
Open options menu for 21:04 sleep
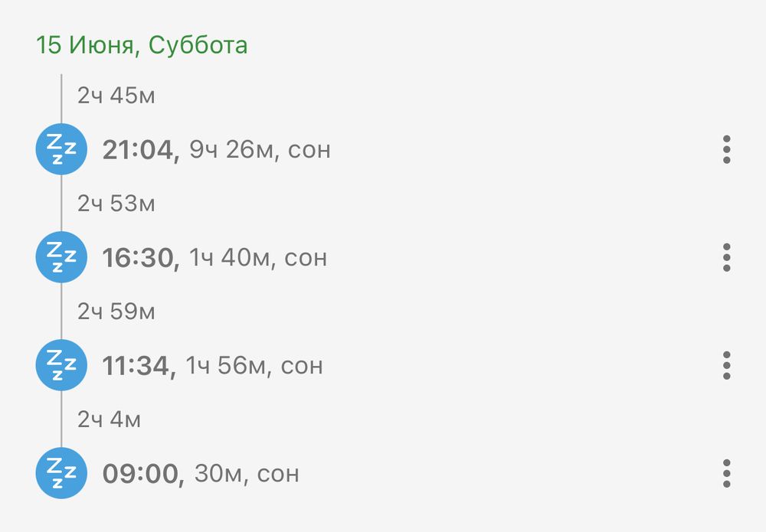(727, 149)
